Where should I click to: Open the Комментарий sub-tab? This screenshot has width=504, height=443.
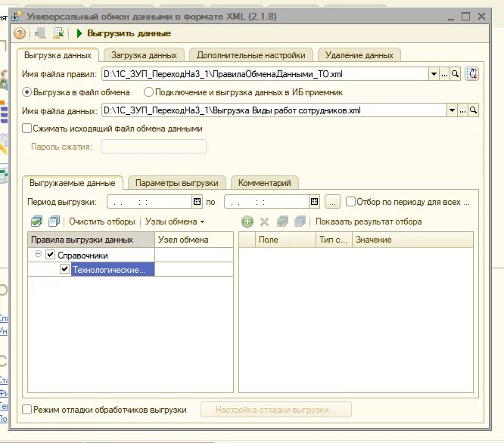265,183
